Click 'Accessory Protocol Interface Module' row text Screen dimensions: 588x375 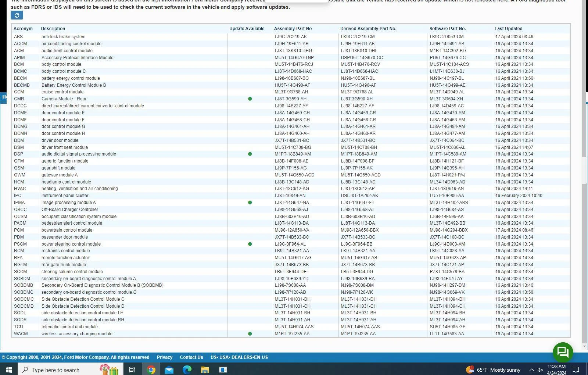coord(77,58)
